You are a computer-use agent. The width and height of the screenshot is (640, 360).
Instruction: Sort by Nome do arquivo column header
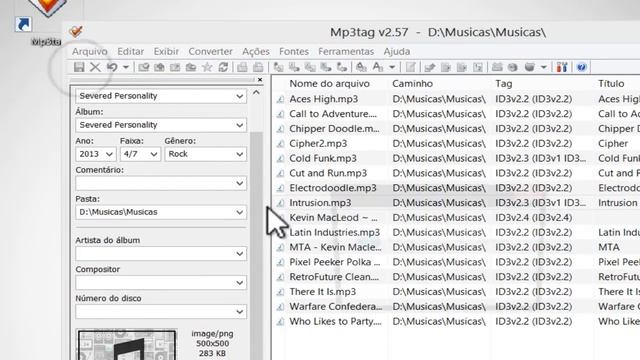[329, 84]
